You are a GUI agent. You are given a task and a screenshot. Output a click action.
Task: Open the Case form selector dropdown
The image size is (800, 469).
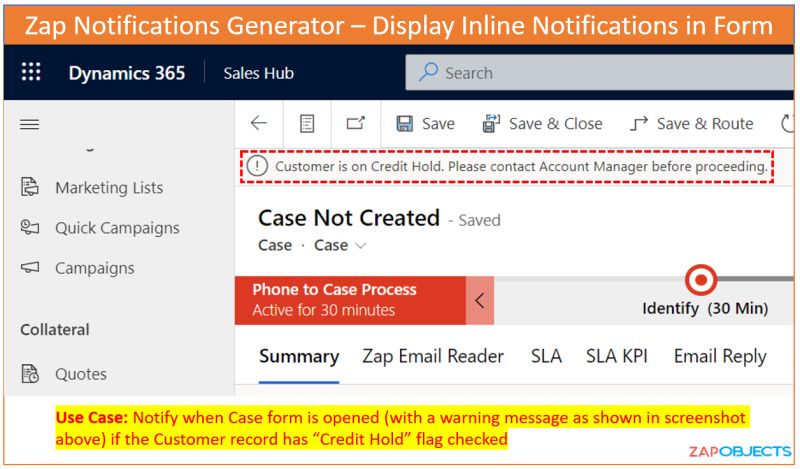340,245
